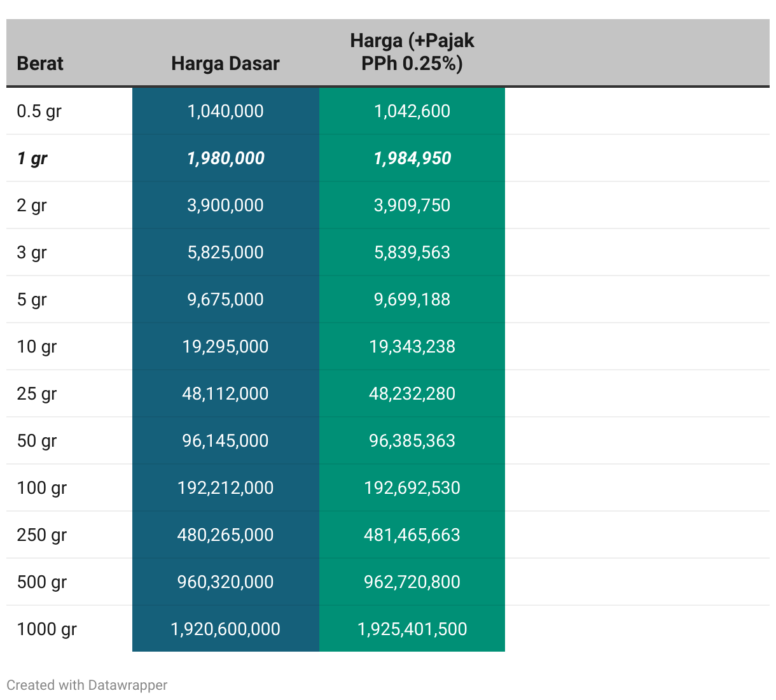Image resolution: width=776 pixels, height=700 pixels.
Task: Click the 50 gr weight label
Action: click(37, 441)
